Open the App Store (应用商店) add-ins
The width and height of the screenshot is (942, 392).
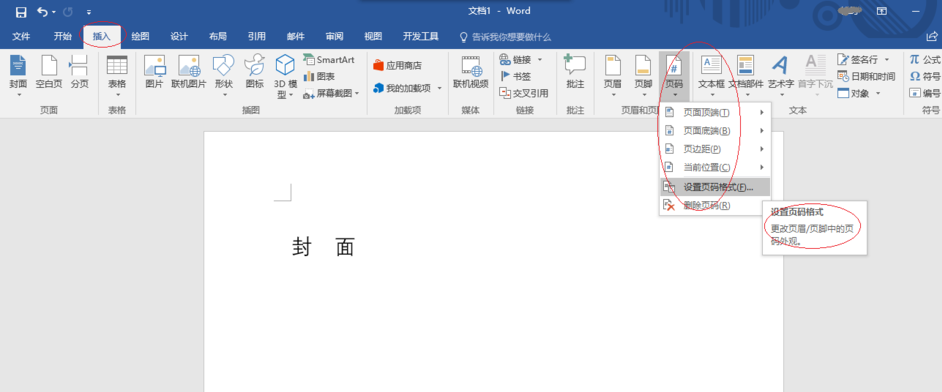397,65
